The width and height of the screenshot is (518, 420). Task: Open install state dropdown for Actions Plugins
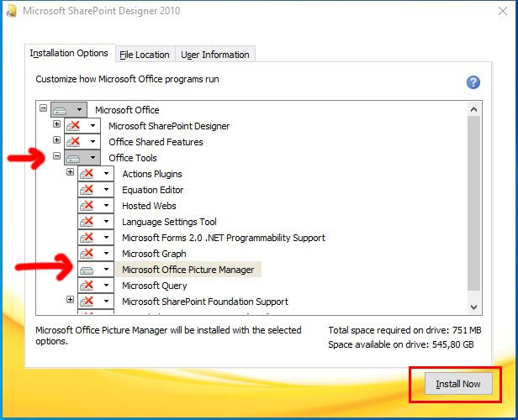click(x=96, y=173)
